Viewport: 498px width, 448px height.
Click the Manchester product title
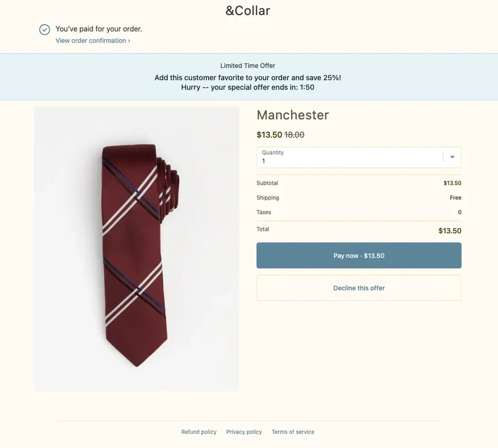(x=292, y=115)
